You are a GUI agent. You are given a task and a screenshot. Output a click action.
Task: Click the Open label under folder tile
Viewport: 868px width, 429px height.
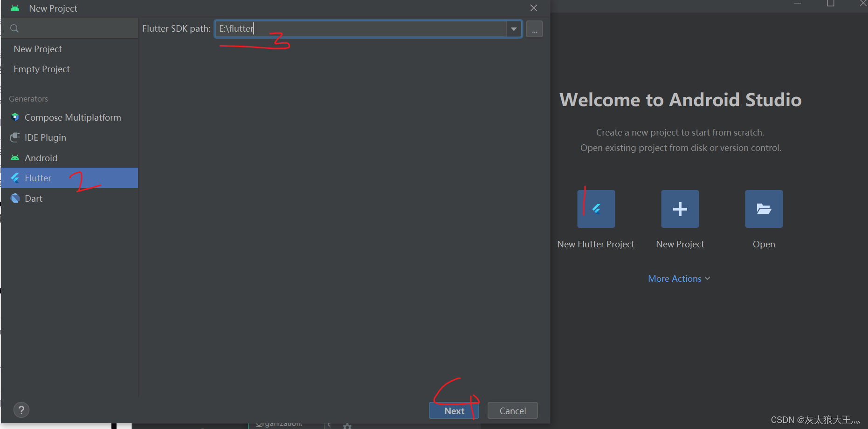(764, 244)
